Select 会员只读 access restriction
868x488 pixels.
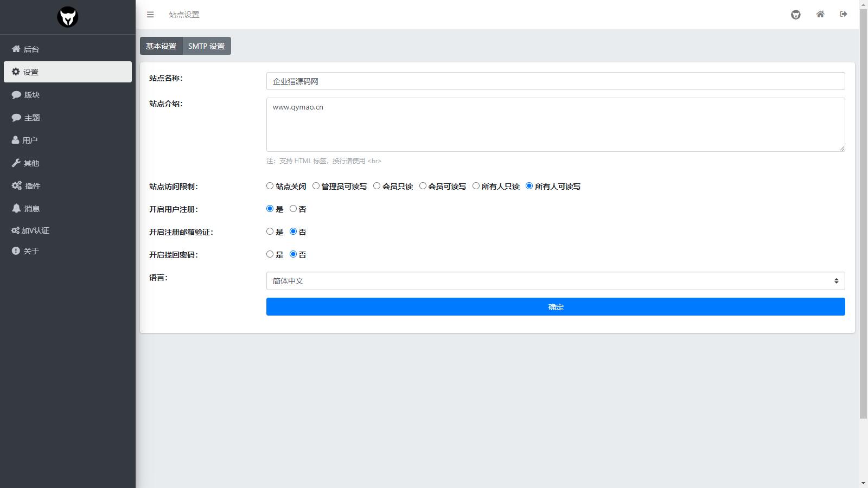click(376, 186)
